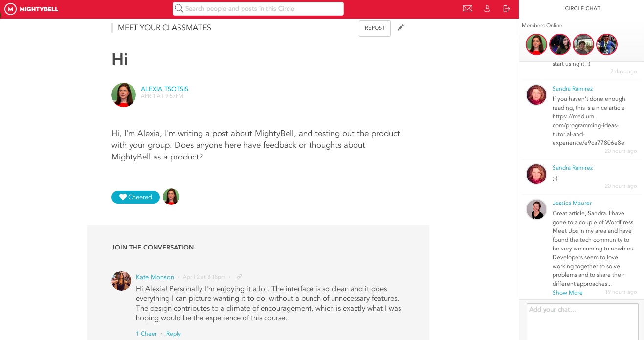This screenshot has height=340, width=644.
Task: Click the avatar next to Cheered button
Action: [x=171, y=197]
